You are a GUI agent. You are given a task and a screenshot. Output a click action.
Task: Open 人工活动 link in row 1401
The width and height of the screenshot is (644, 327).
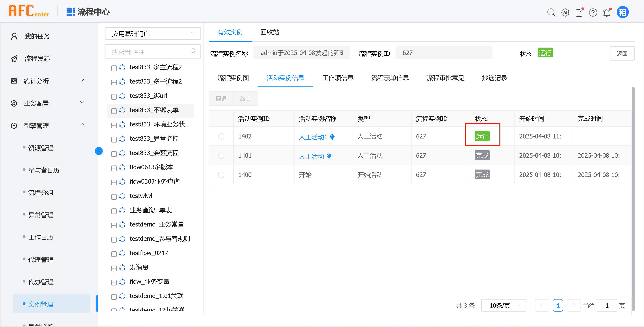point(311,156)
